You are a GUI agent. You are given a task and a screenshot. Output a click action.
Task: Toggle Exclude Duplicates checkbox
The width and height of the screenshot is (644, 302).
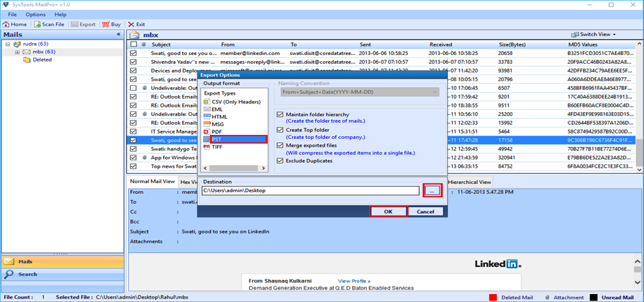coord(280,161)
